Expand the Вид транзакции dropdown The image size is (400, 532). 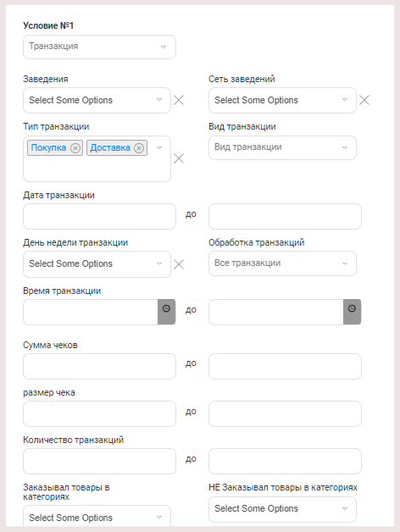tap(282, 147)
